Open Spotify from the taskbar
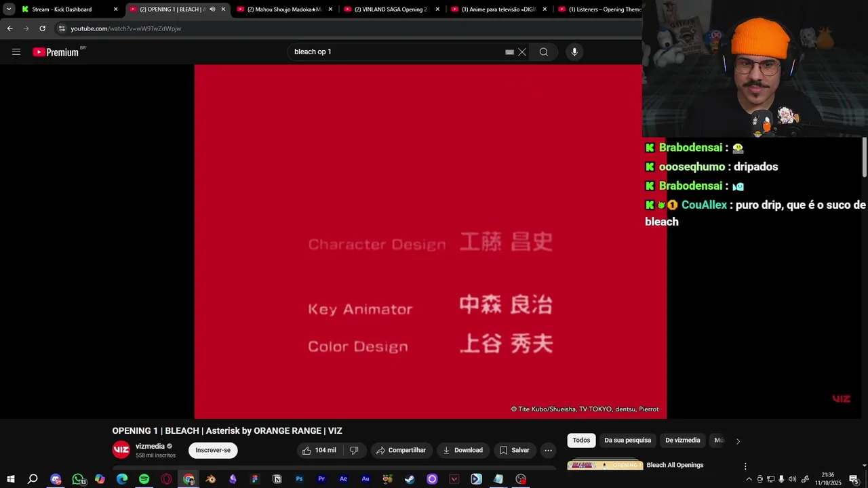The height and width of the screenshot is (488, 868). pos(144,479)
